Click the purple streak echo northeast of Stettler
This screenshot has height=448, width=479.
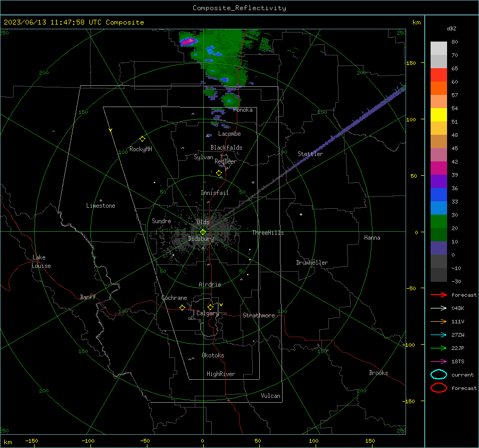point(345,130)
